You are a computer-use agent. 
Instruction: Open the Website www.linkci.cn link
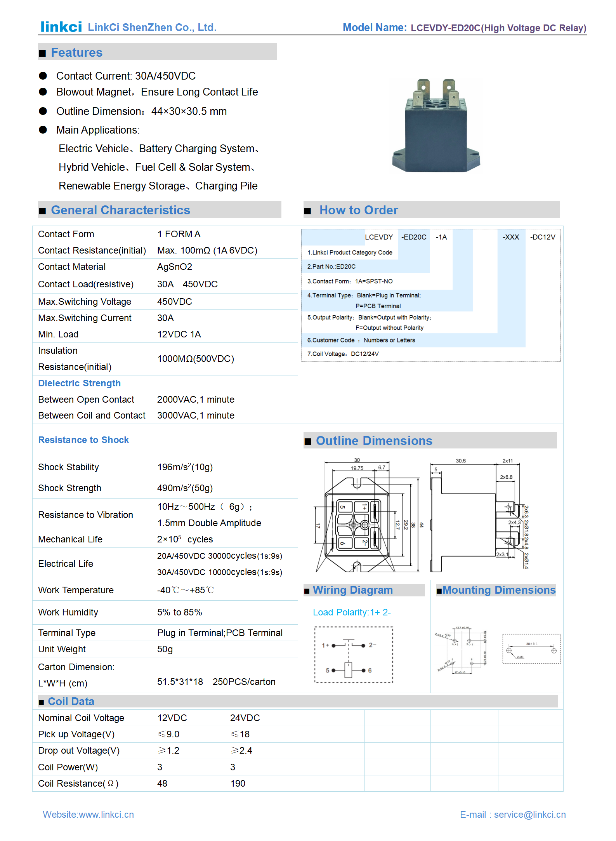point(88,814)
